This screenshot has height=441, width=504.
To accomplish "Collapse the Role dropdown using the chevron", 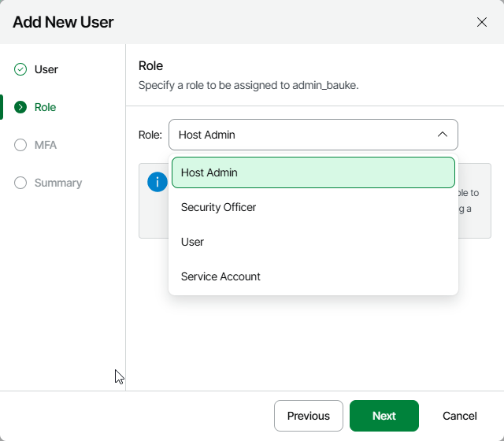I will [443, 135].
